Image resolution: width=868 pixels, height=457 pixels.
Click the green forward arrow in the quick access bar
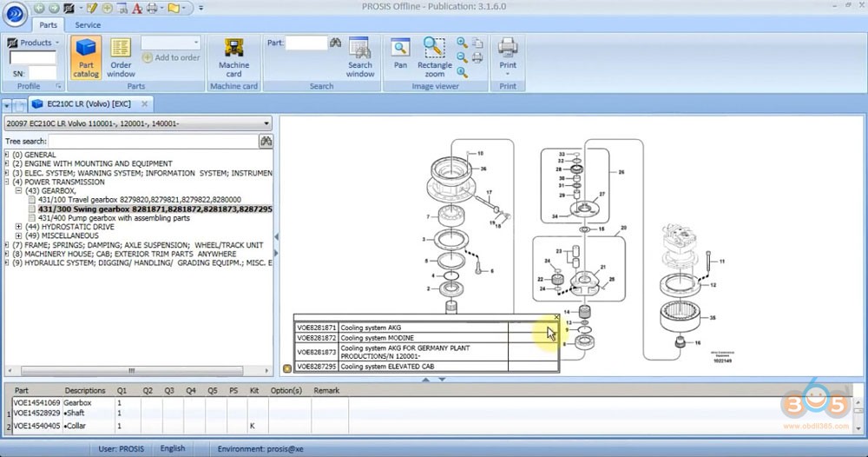pyautogui.click(x=54, y=9)
